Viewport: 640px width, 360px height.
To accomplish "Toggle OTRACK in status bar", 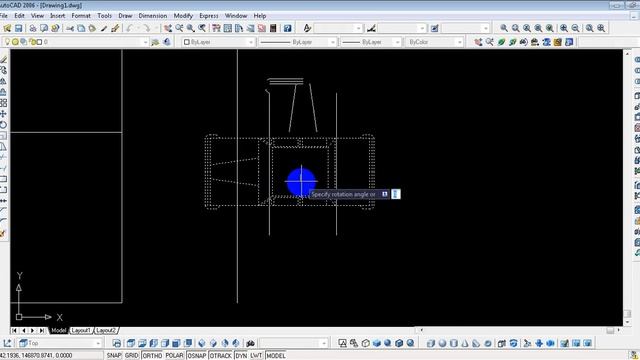I will [220, 356].
